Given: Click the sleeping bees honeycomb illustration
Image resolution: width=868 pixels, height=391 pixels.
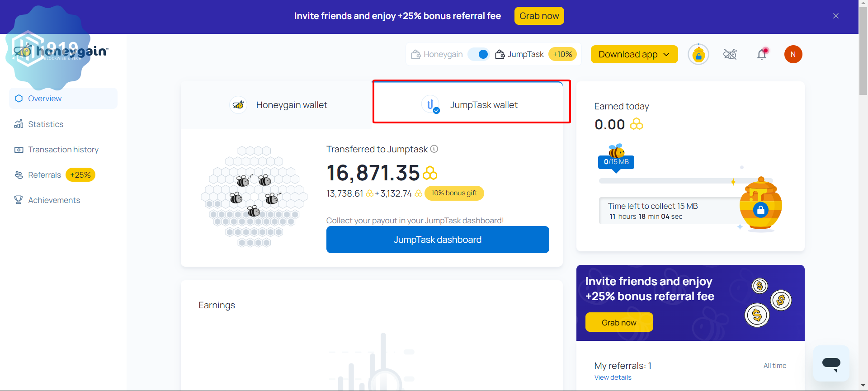Looking at the screenshot, I should pos(254,196).
